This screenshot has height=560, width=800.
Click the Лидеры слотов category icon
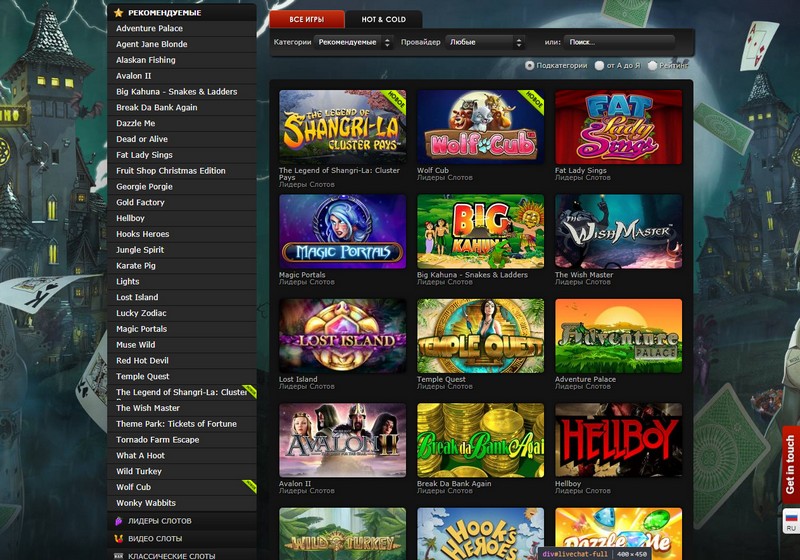coord(118,521)
